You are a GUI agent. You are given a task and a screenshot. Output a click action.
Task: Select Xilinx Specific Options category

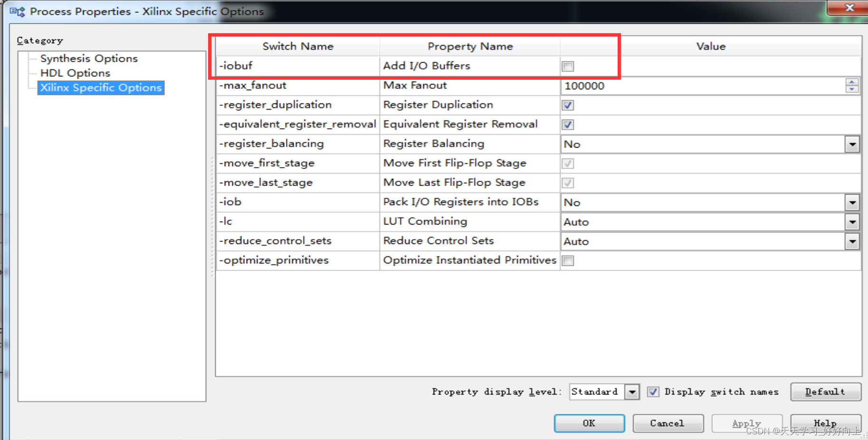pyautogui.click(x=101, y=88)
